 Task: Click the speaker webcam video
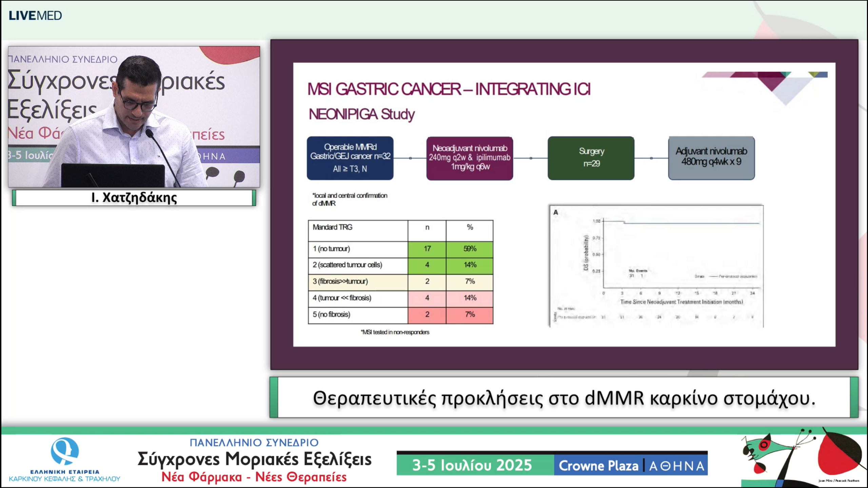tap(134, 117)
